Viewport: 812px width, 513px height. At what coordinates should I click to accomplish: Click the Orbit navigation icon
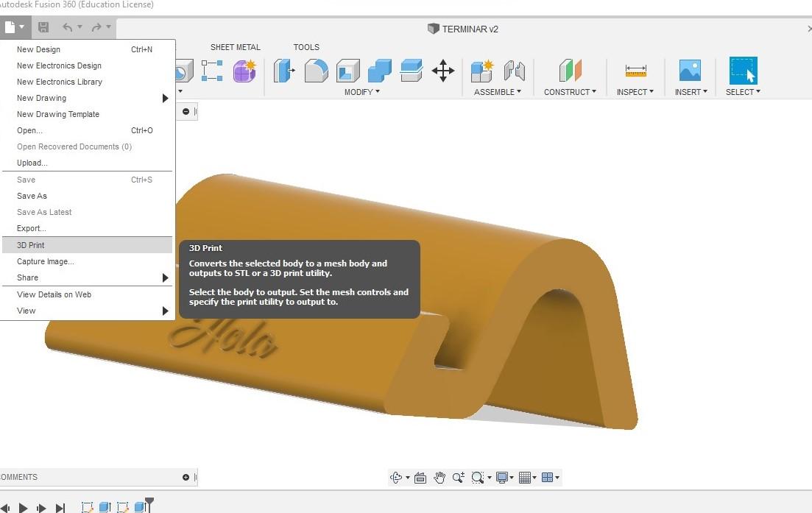tap(396, 477)
